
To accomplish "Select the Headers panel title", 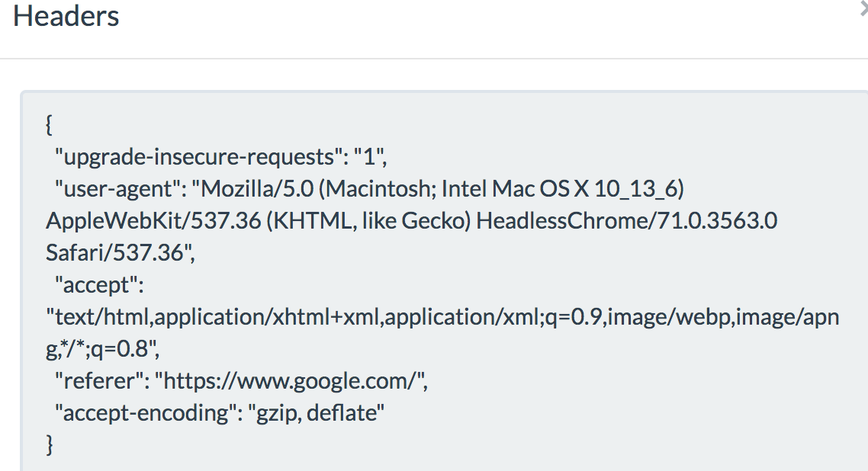I will [x=66, y=17].
